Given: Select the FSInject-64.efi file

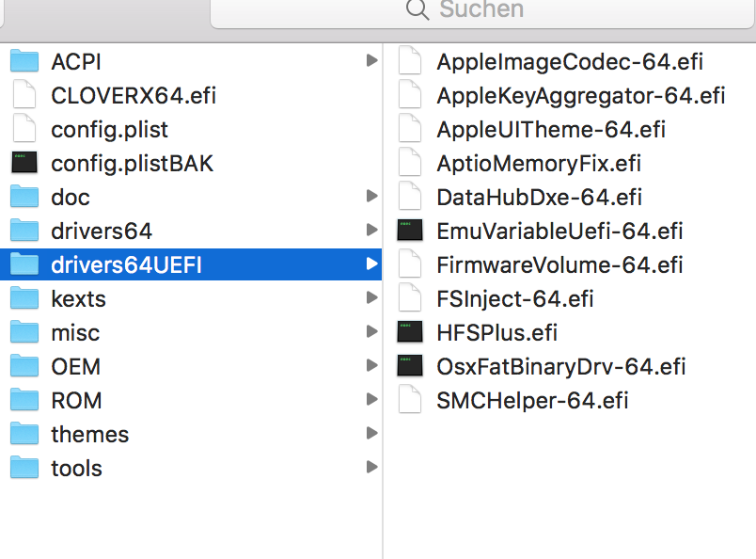Looking at the screenshot, I should pyautogui.click(x=515, y=299).
